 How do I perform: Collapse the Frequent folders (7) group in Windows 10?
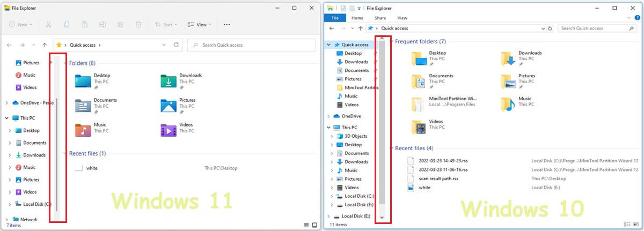[391, 41]
